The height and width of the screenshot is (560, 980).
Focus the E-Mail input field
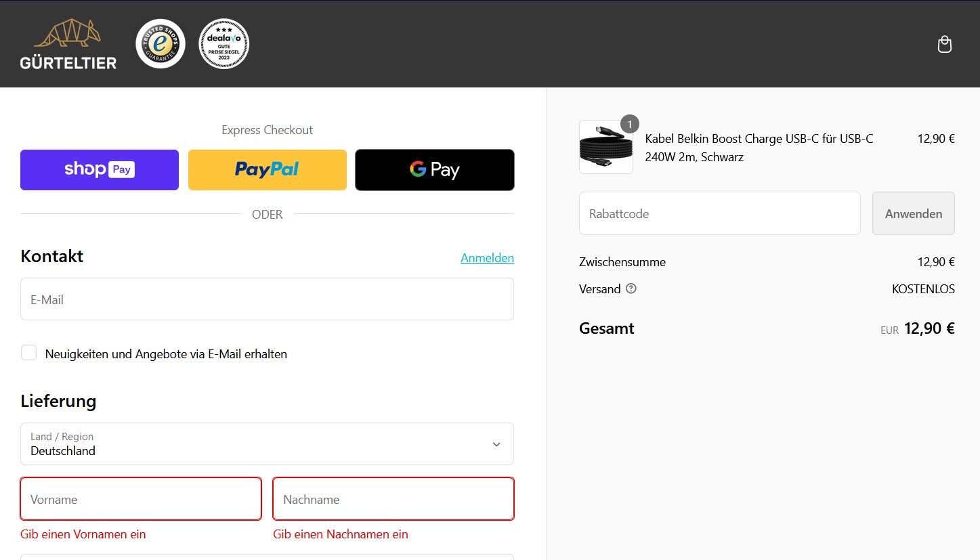click(267, 299)
